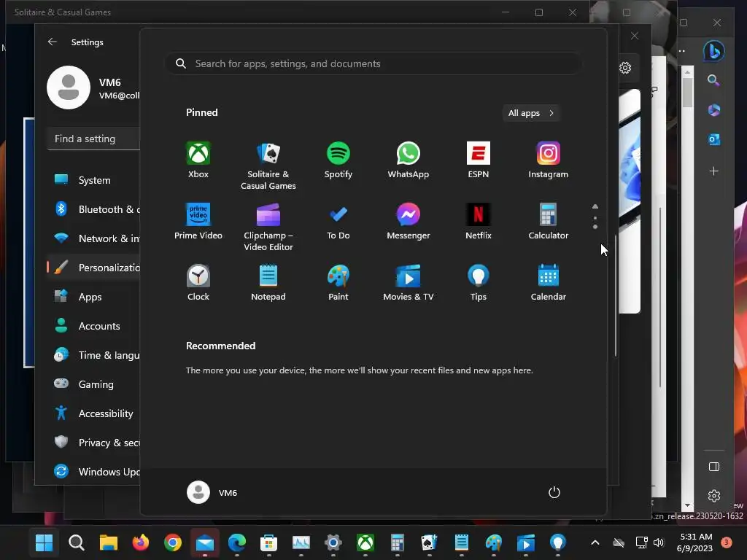Viewport: 747px width, 560px height.
Task: Click the gear icon behind Start menu
Action: [625, 68]
